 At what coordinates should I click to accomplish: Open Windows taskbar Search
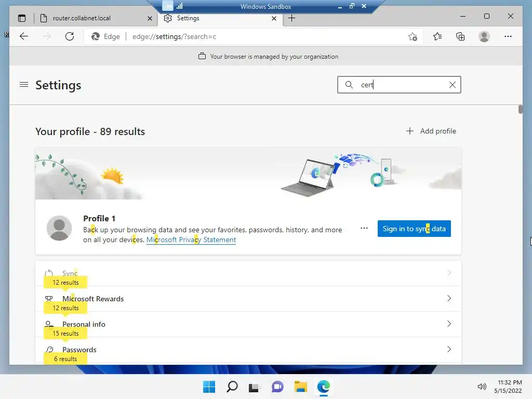click(x=232, y=387)
